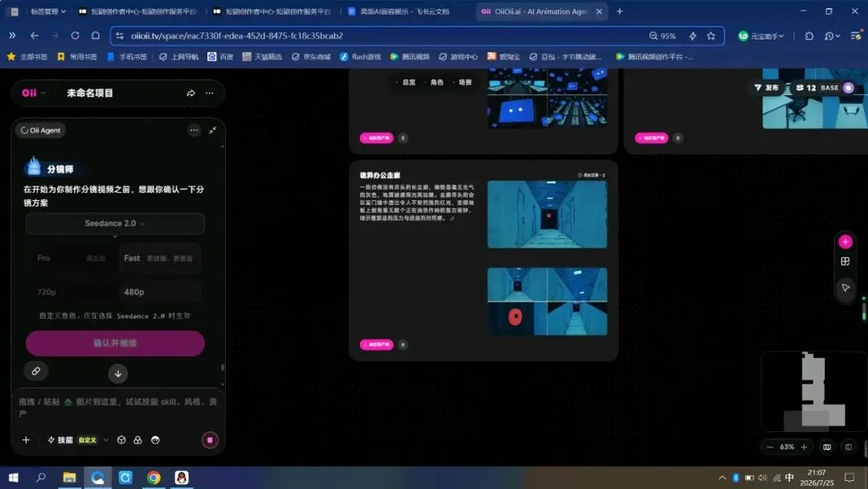Image resolution: width=868 pixels, height=489 pixels.
Task: Open the single corridor image thumbnail
Action: pos(547,214)
